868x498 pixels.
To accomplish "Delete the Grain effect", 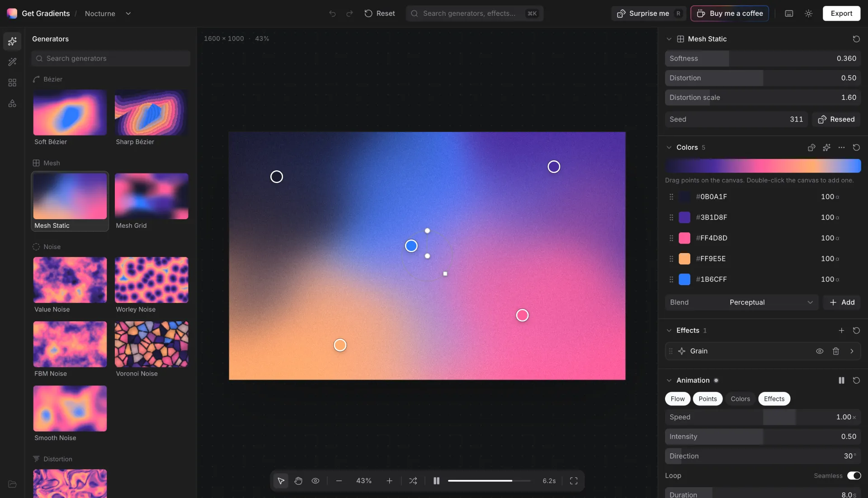I will point(836,351).
